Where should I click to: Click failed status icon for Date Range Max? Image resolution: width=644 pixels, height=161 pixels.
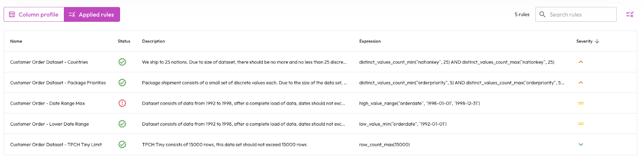(x=122, y=103)
